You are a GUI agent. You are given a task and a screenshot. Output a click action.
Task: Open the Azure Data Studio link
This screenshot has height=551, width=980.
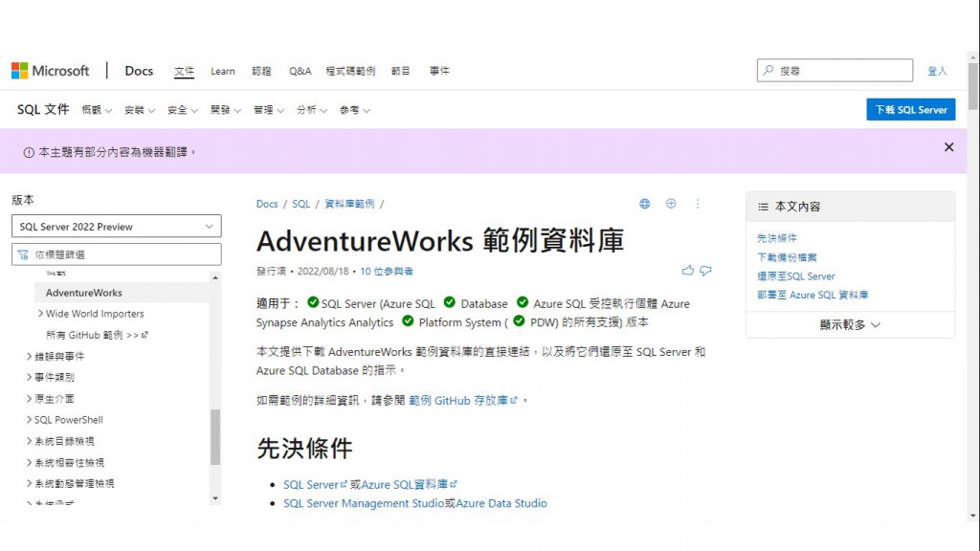click(x=501, y=503)
